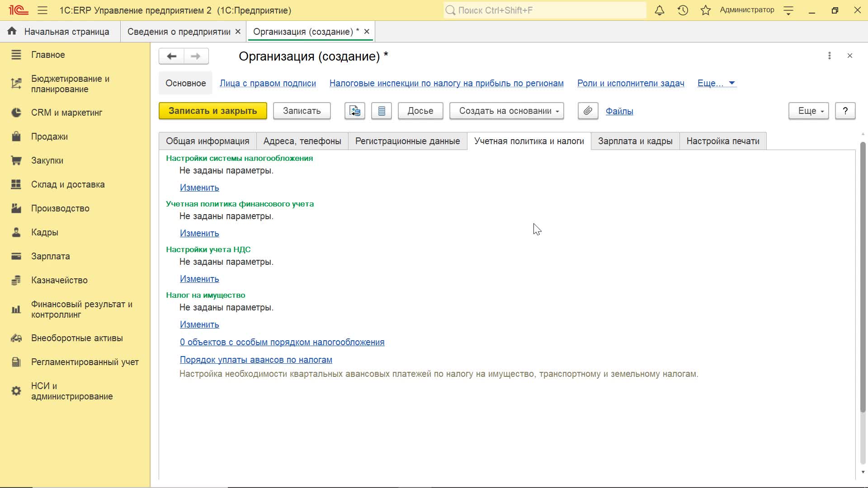Viewport: 868px width, 488px height.
Task: Open Кадры section in sidebar
Action: 75,232
